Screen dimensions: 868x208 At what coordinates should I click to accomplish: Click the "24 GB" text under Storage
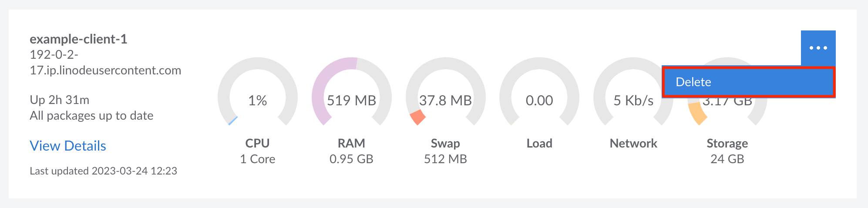[727, 159]
